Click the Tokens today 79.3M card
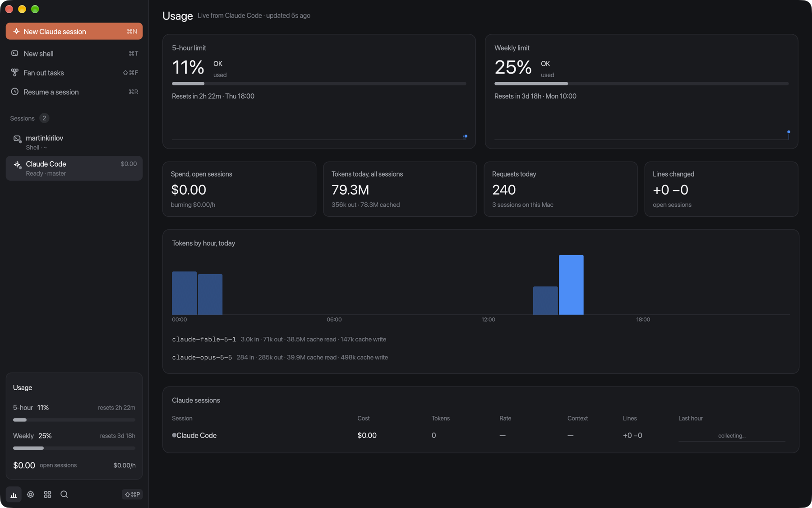 tap(400, 189)
